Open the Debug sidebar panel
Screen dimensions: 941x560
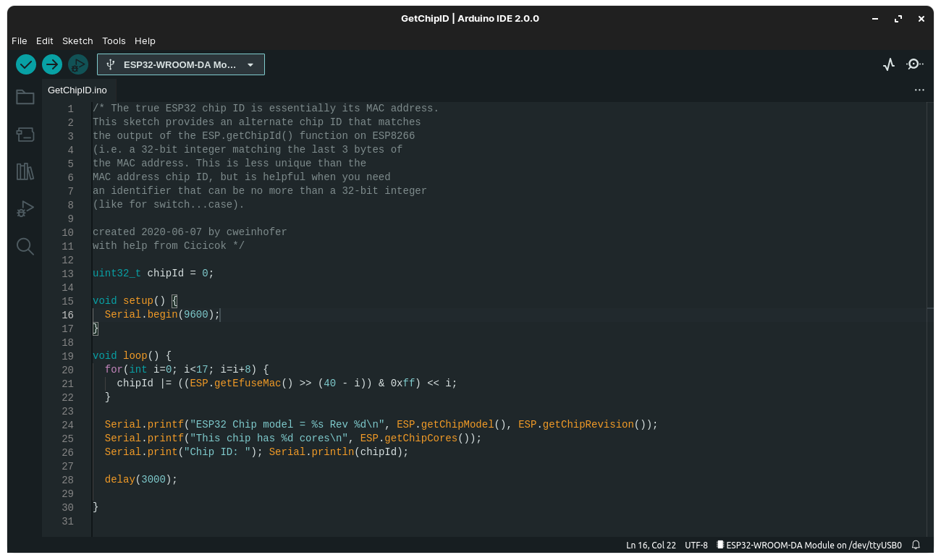[25, 209]
